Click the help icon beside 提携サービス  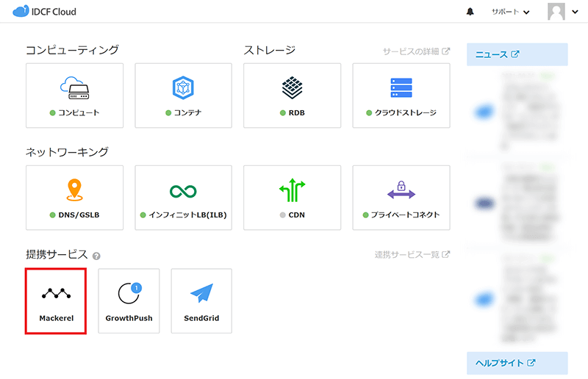96,256
